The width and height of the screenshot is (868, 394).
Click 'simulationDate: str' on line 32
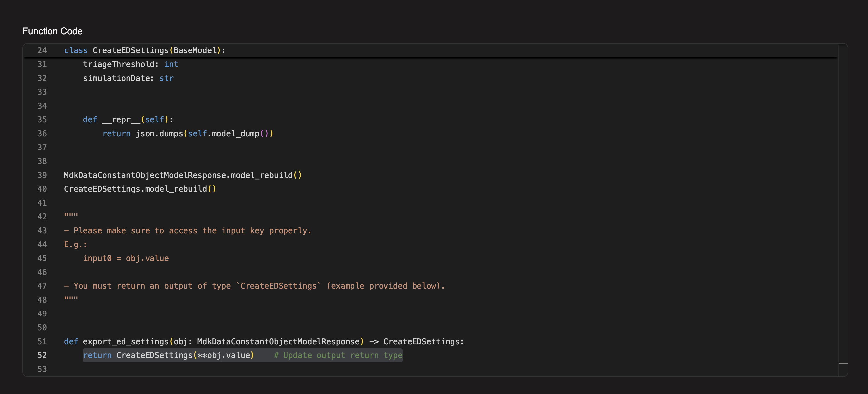(128, 78)
